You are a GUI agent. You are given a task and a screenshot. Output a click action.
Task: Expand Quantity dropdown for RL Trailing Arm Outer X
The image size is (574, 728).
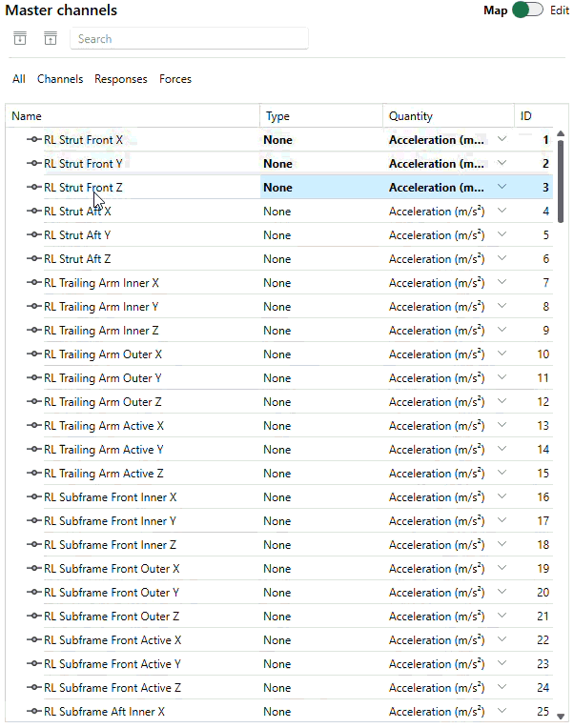tap(502, 354)
